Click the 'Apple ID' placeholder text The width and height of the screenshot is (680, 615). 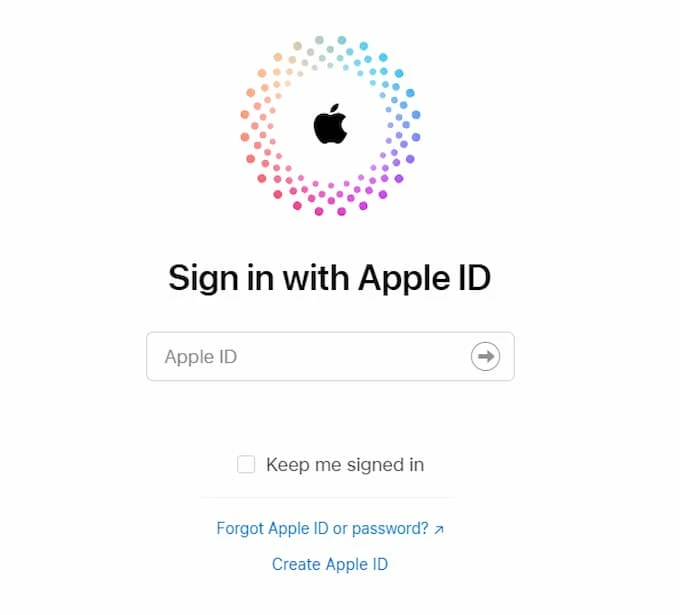[201, 357]
